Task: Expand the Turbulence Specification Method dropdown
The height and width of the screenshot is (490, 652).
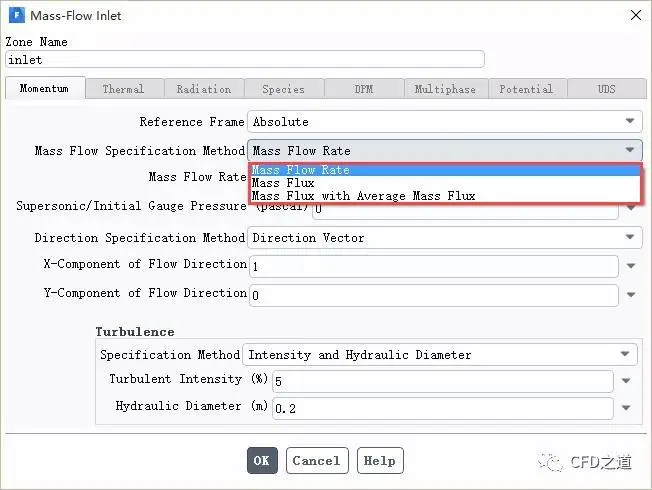Action: click(440, 354)
